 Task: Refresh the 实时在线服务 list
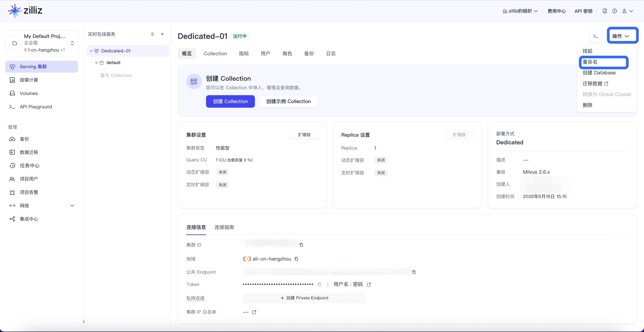[x=153, y=34]
